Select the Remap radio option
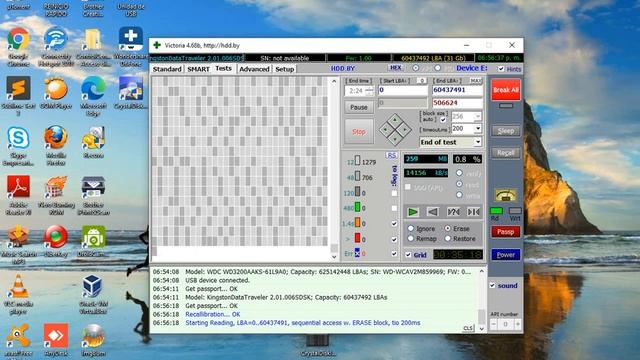 411,238
